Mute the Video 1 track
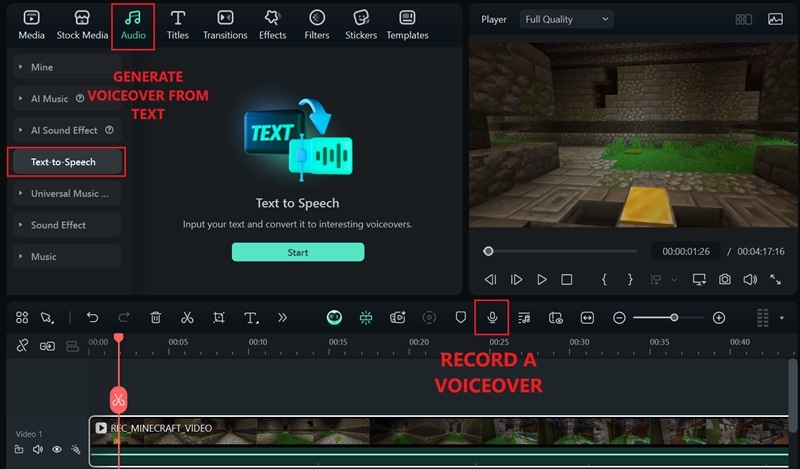This screenshot has height=469, width=800. 38,449
